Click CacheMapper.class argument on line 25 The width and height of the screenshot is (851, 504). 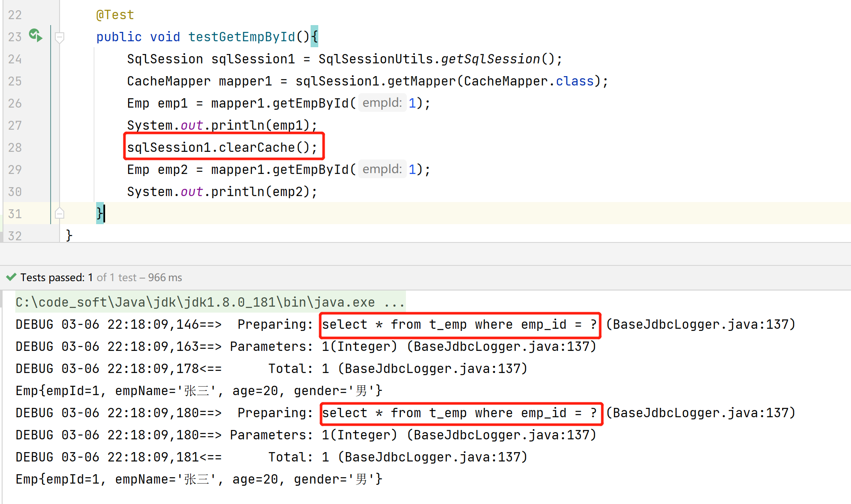click(x=528, y=81)
